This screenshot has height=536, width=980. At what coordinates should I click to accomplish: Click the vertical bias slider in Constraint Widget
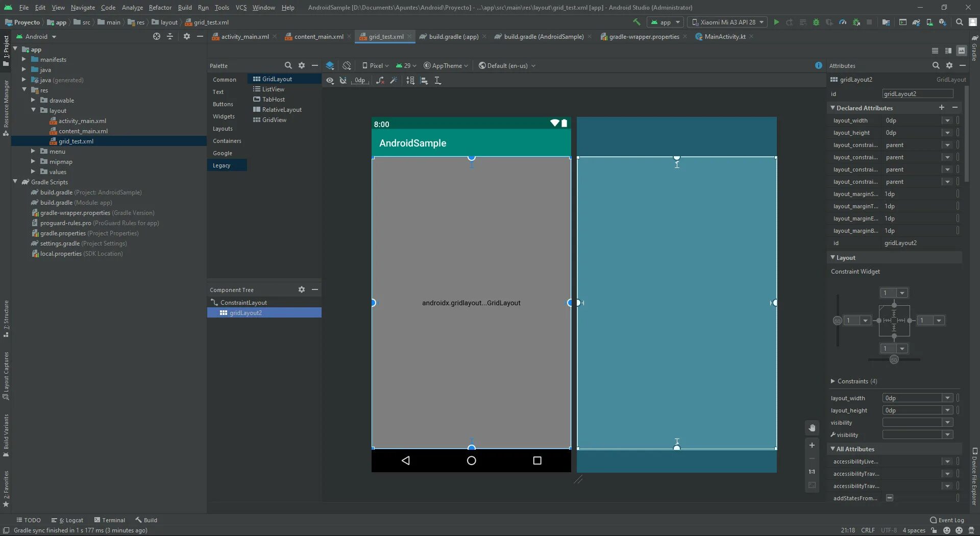coord(838,321)
